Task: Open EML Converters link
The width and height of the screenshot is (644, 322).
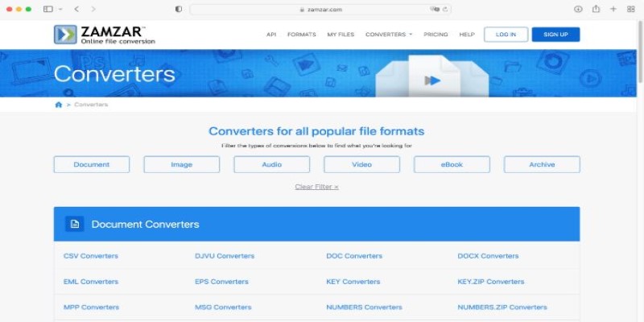Action: pos(91,282)
